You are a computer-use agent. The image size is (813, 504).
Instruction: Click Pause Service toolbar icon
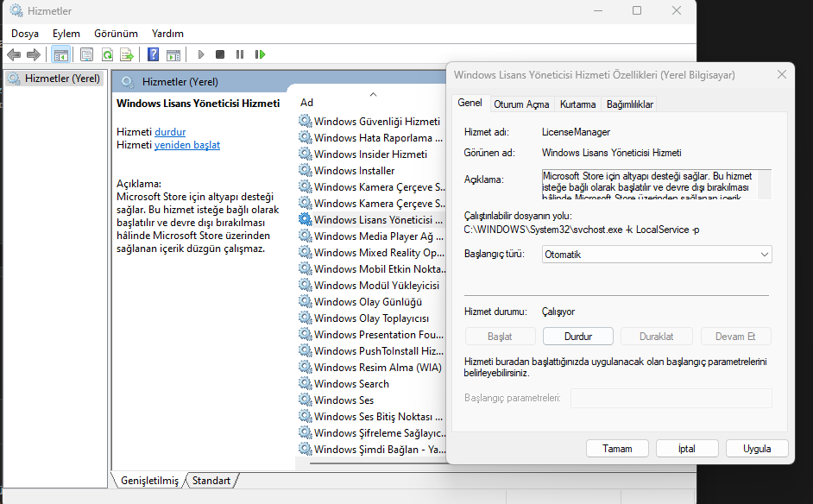pyautogui.click(x=240, y=54)
